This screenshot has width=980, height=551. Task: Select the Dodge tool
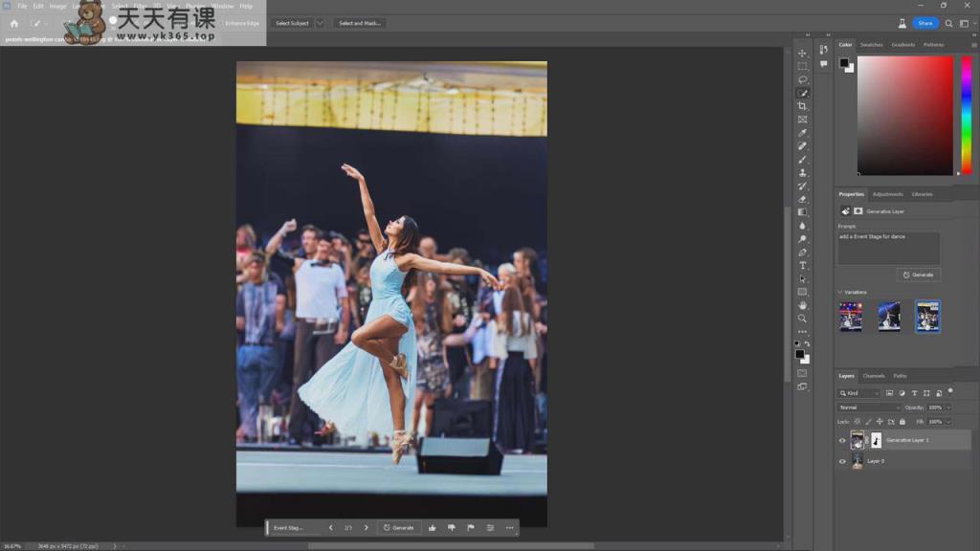803,239
